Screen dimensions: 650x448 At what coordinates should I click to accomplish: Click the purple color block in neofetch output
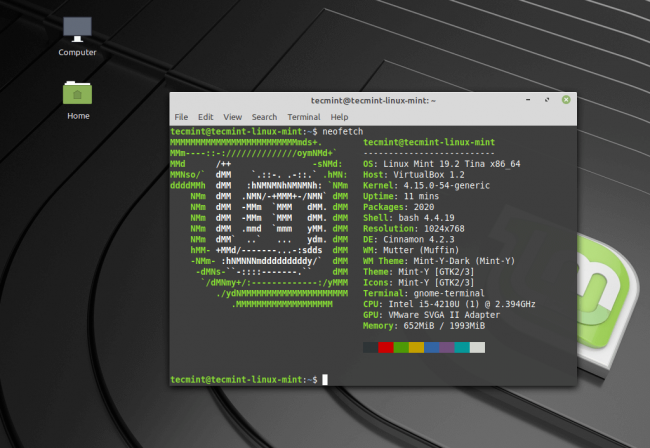447,347
